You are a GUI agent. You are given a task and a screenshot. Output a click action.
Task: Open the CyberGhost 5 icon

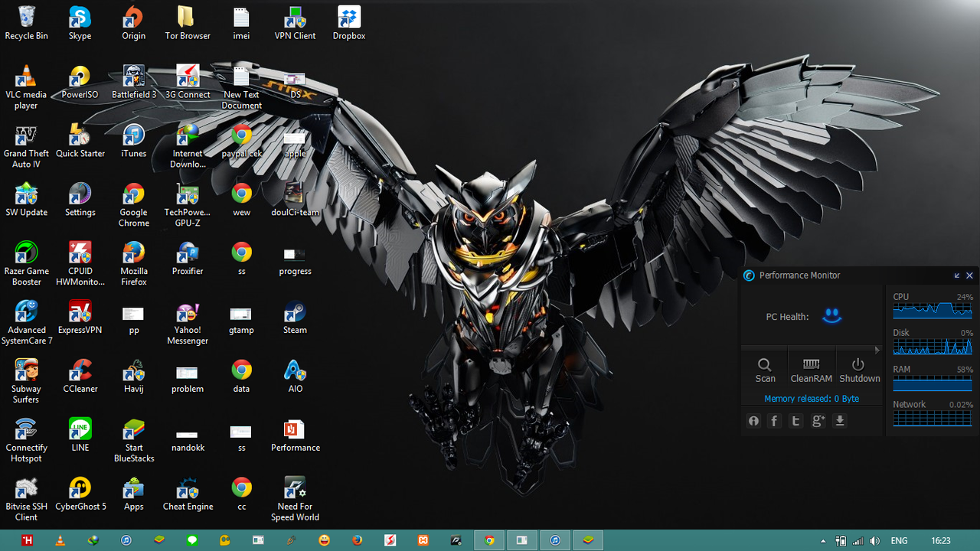pos(80,494)
